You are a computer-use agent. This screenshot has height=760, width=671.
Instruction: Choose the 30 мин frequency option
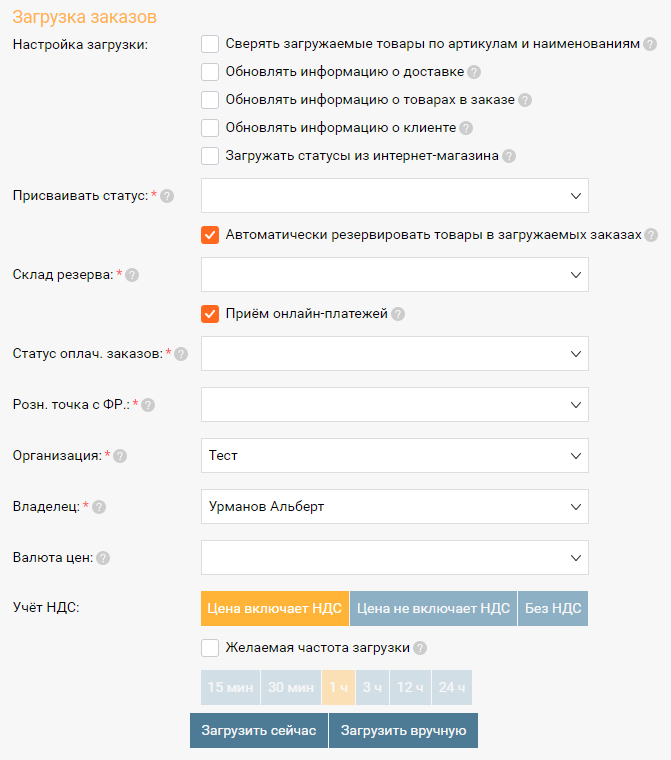point(291,687)
